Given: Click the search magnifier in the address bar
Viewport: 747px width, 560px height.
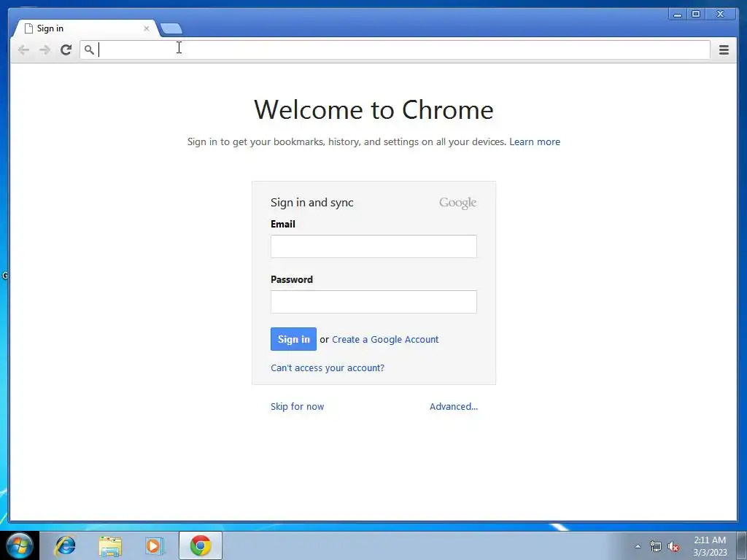Looking at the screenshot, I should pyautogui.click(x=89, y=50).
